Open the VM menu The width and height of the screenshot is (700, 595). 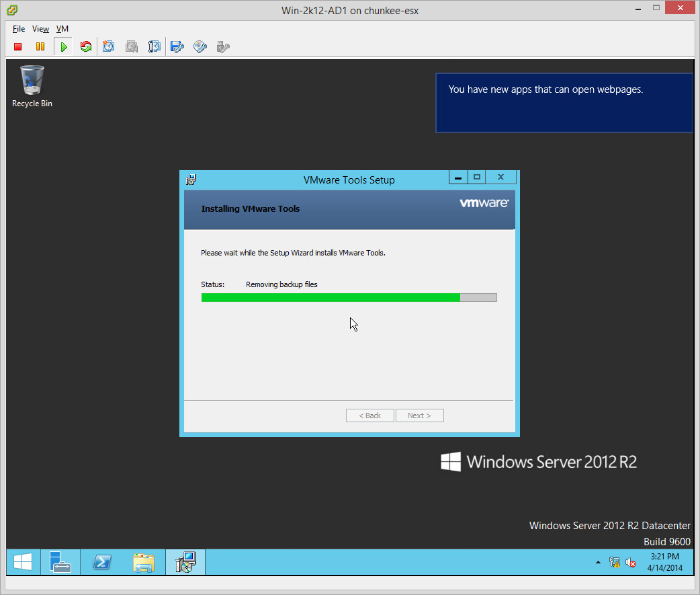pyautogui.click(x=62, y=29)
